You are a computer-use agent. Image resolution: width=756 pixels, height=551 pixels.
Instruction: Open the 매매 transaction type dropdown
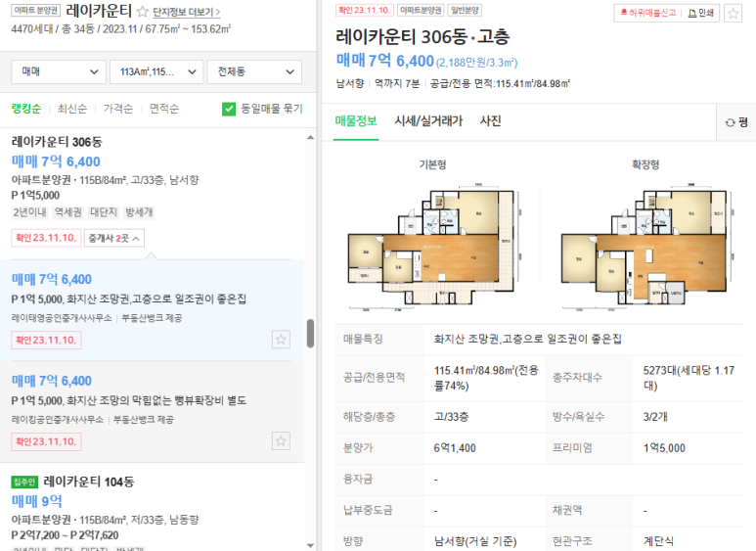point(59,71)
